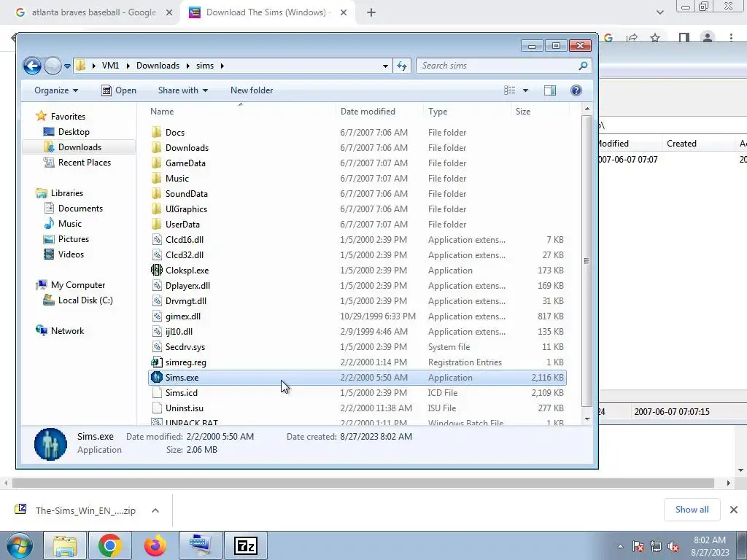Click the file list scroll down arrow
The height and width of the screenshot is (560, 747).
(x=587, y=419)
